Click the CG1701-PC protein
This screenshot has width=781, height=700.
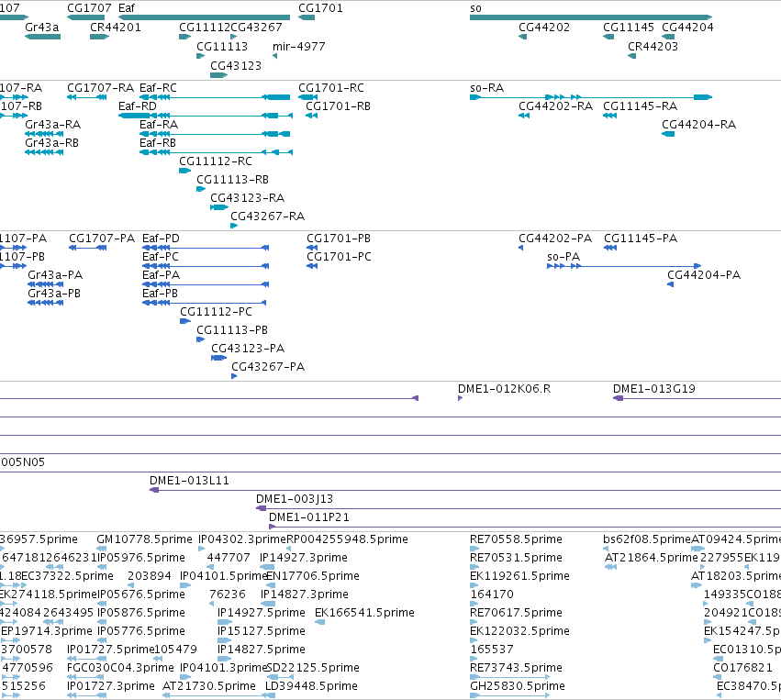312,266
